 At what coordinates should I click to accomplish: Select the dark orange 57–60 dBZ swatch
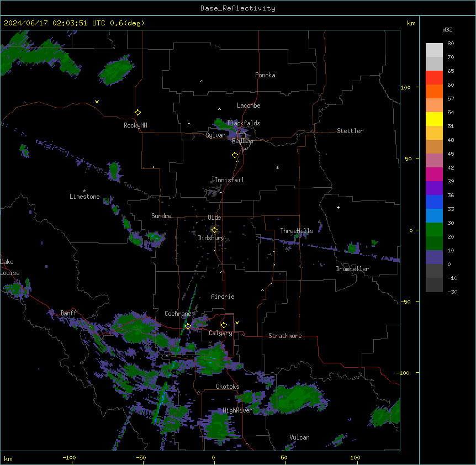coord(434,91)
